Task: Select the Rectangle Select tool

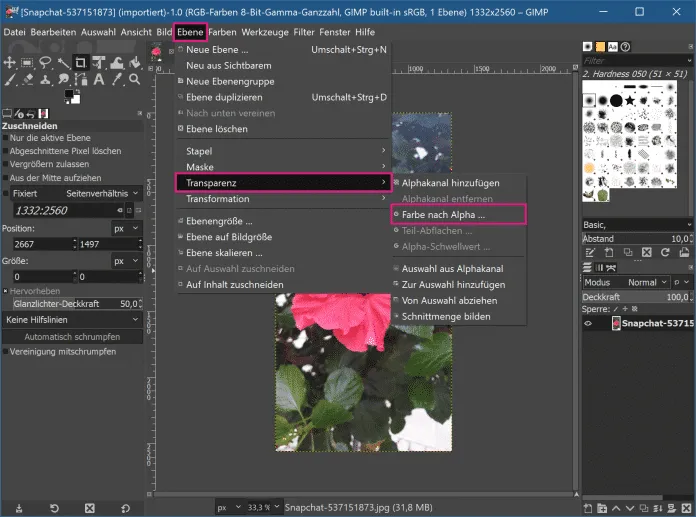Action: pyautogui.click(x=27, y=62)
